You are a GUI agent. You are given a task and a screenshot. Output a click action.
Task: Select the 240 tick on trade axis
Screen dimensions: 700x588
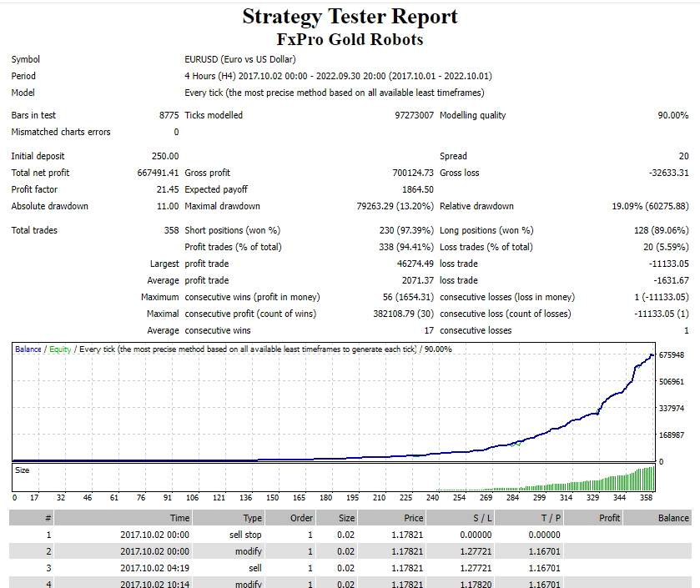(x=432, y=498)
